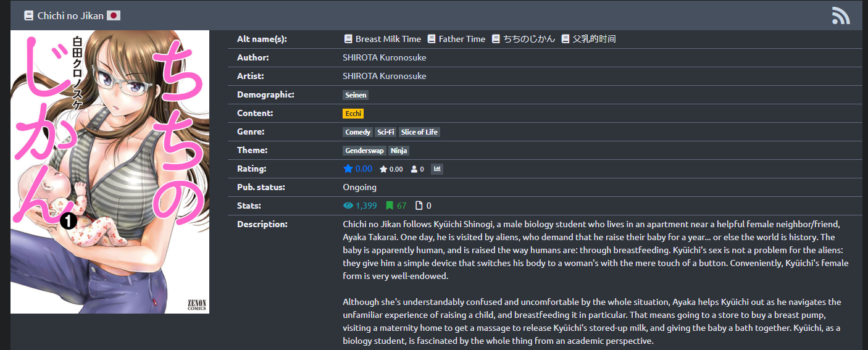Select the Seinen demographic tag

(x=356, y=95)
